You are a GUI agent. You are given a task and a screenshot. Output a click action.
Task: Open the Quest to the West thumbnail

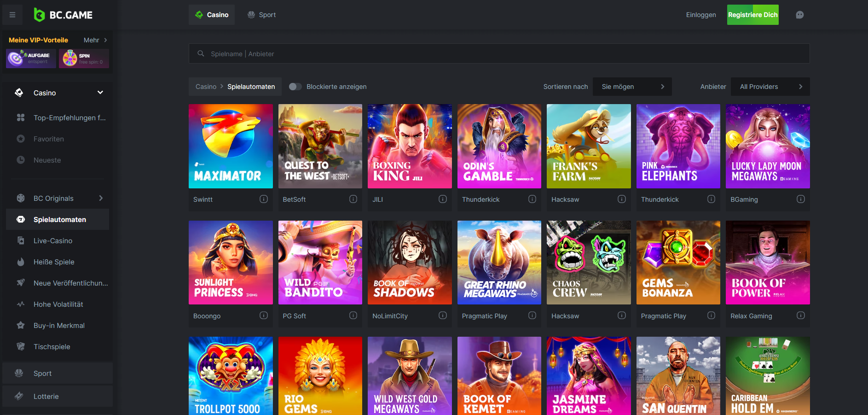pyautogui.click(x=320, y=146)
